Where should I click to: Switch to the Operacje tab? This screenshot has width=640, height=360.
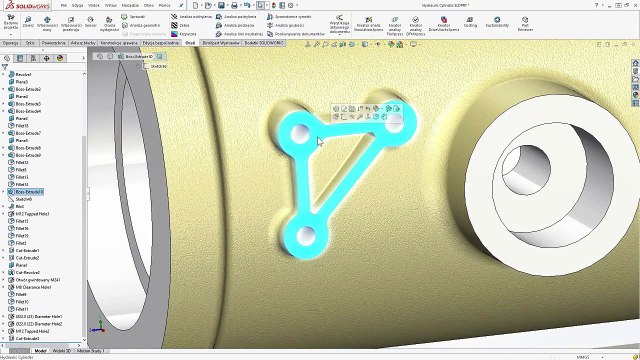point(11,43)
